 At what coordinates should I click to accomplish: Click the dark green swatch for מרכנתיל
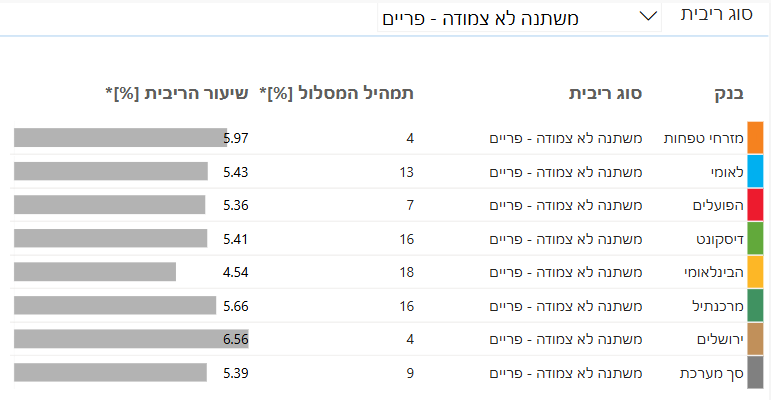click(755, 306)
